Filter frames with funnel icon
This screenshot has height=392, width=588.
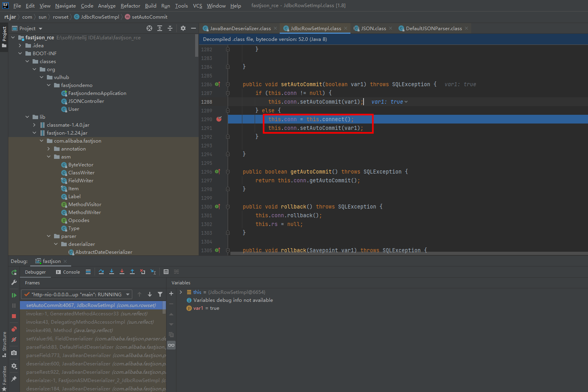tap(160, 294)
